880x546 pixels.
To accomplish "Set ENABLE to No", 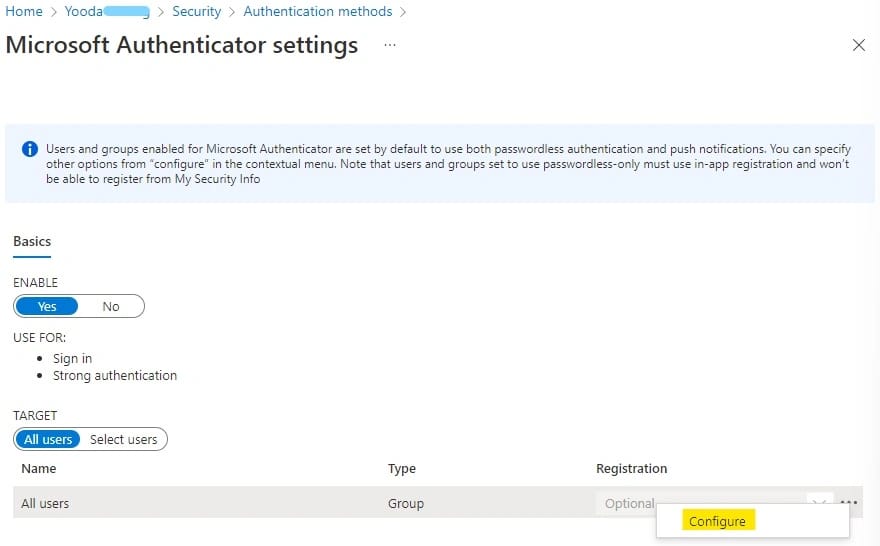I will [111, 306].
